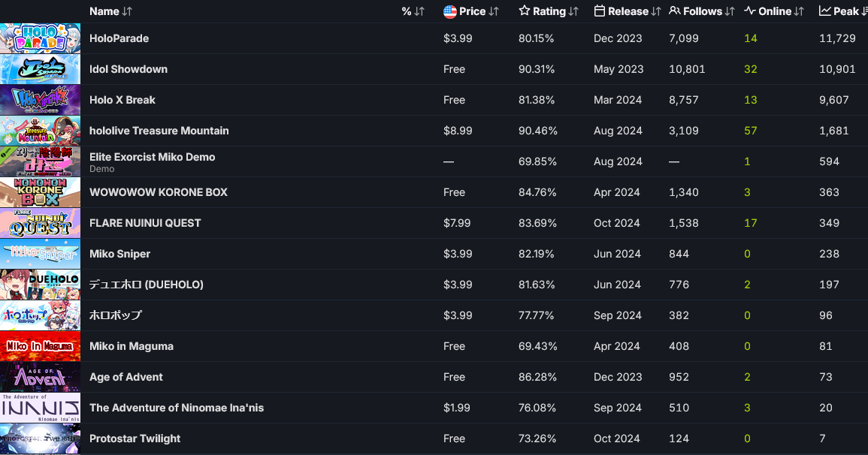Open the Miko Sniper game page

coord(120,254)
